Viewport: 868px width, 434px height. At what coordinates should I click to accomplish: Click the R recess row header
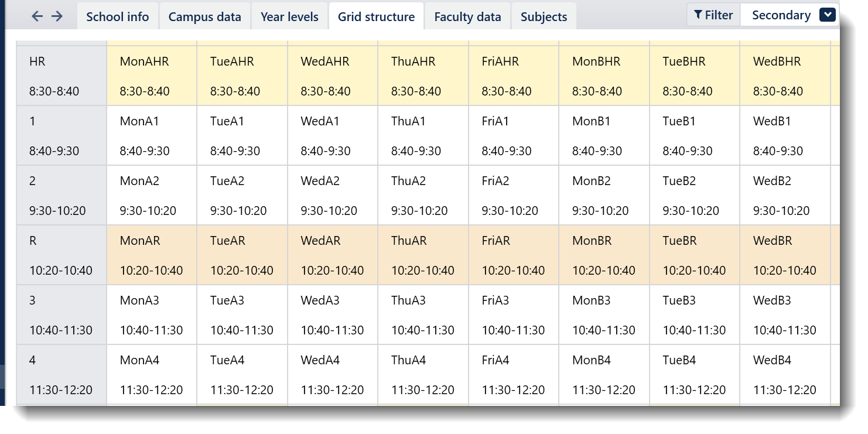point(61,255)
